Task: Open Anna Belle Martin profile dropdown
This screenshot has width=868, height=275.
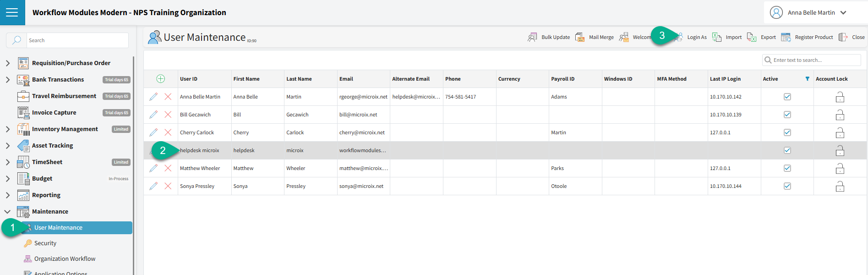Action: 843,13
